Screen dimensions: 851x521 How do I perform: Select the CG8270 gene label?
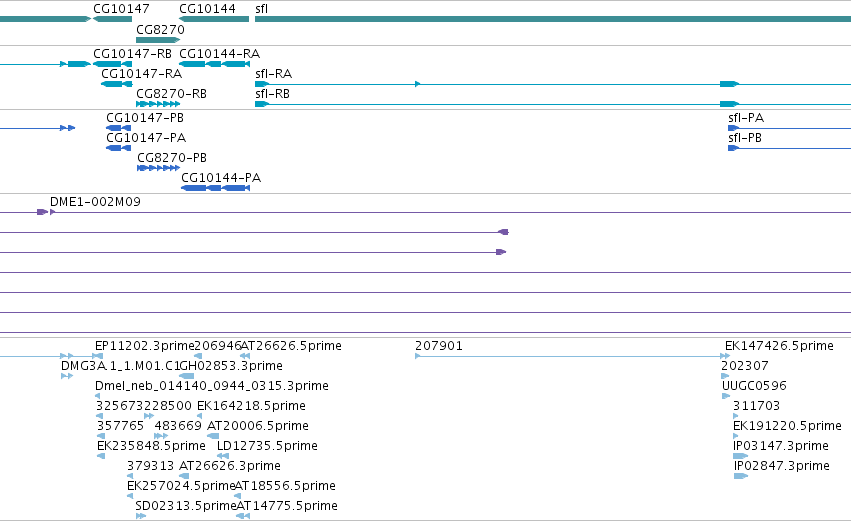click(x=160, y=29)
